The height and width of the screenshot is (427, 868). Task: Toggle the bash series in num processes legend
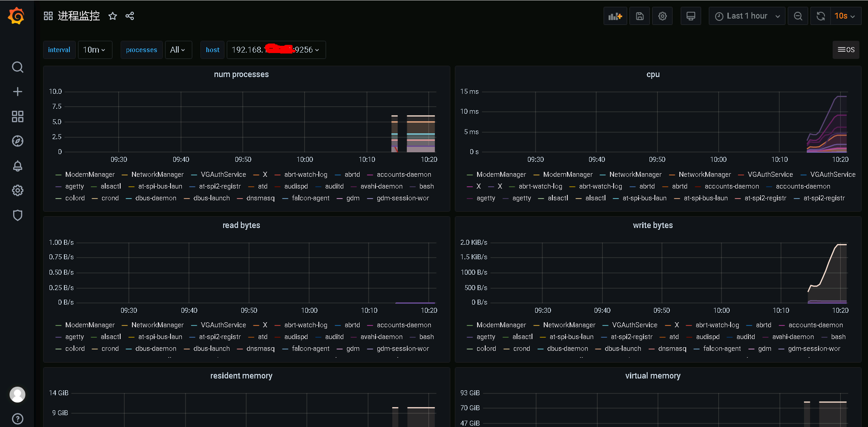(426, 186)
